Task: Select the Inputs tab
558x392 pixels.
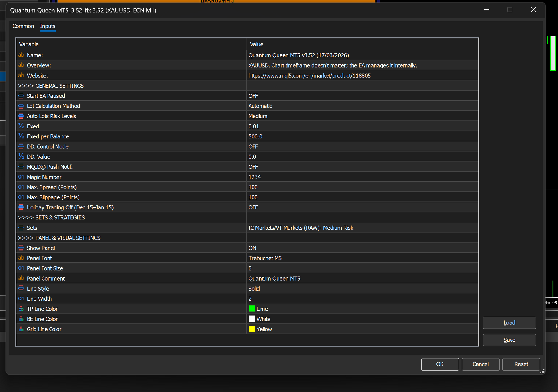Action: point(48,26)
